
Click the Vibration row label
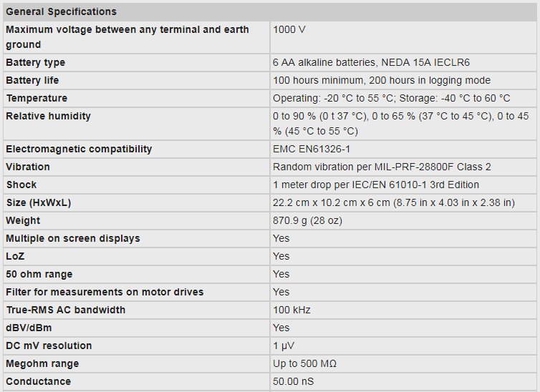[x=28, y=167]
